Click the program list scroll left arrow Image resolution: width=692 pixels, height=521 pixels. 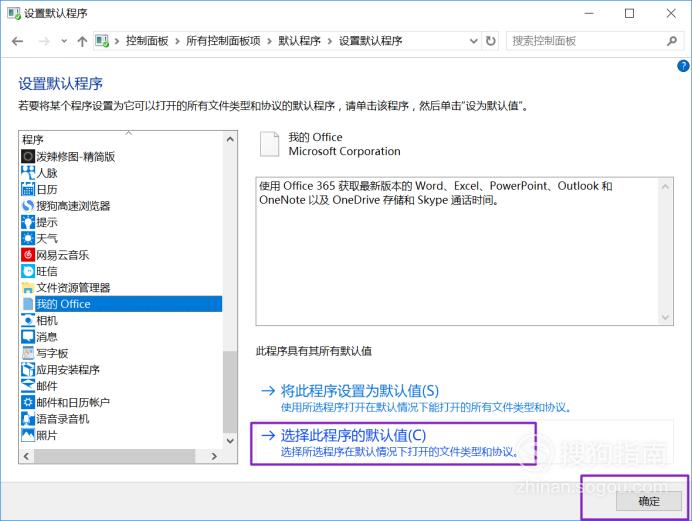[26, 456]
